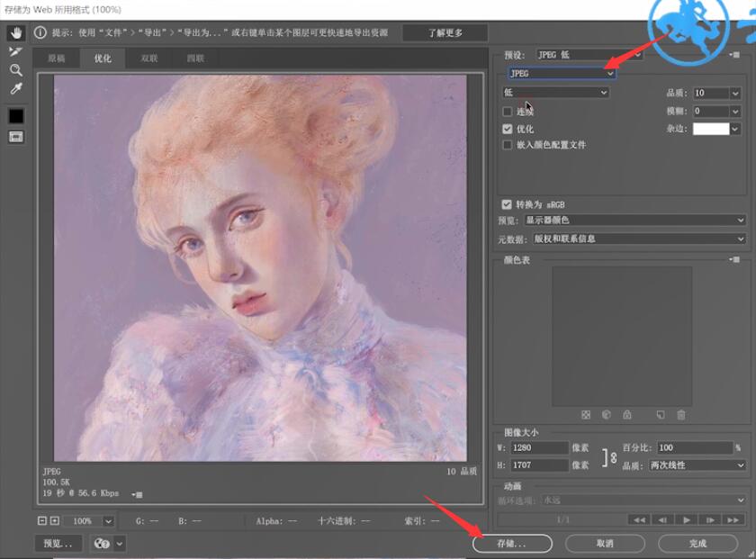Click the zoom out minus icon
Viewport: 756px width, 559px height.
pyautogui.click(x=42, y=521)
